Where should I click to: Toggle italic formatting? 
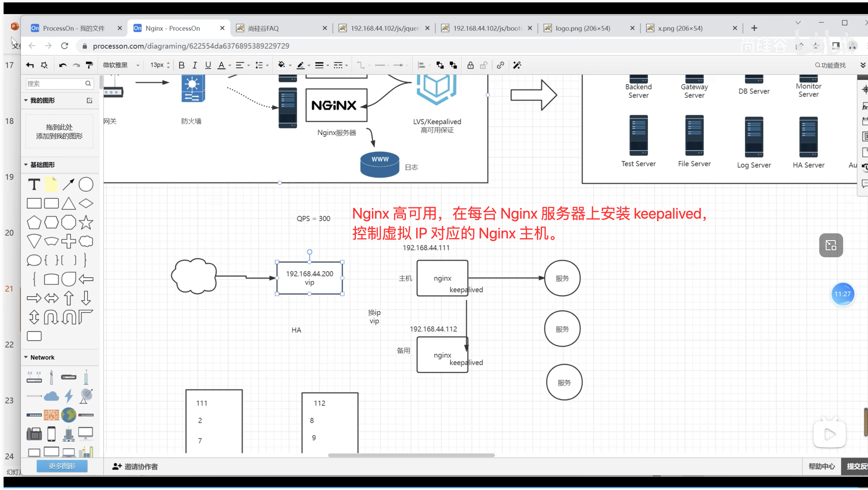coord(195,65)
